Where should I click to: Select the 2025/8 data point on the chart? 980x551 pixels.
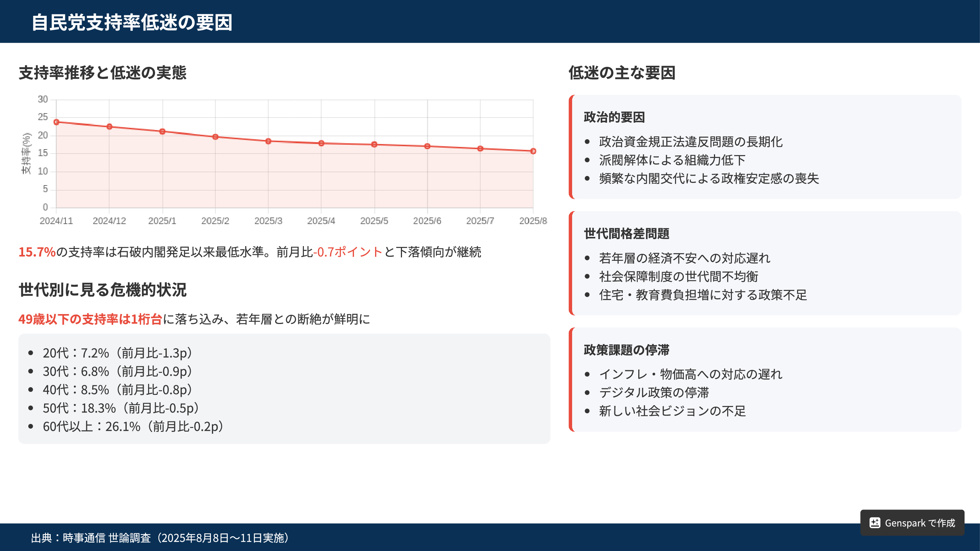click(533, 151)
